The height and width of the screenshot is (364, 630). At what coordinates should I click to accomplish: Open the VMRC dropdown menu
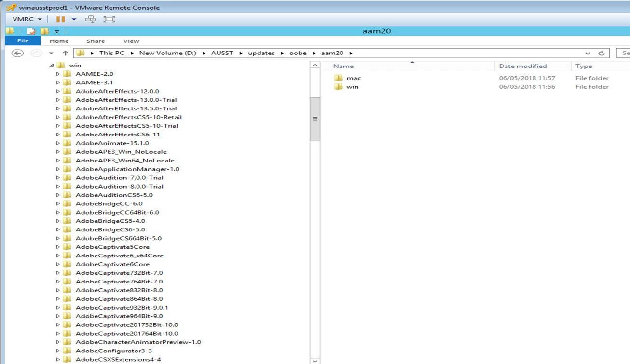coord(27,19)
